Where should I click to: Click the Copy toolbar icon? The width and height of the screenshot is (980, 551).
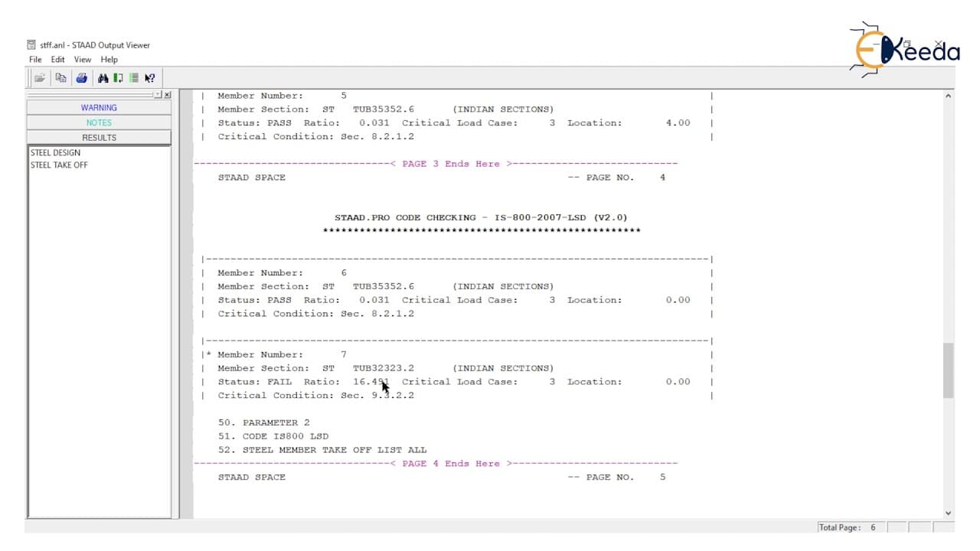coord(60,77)
